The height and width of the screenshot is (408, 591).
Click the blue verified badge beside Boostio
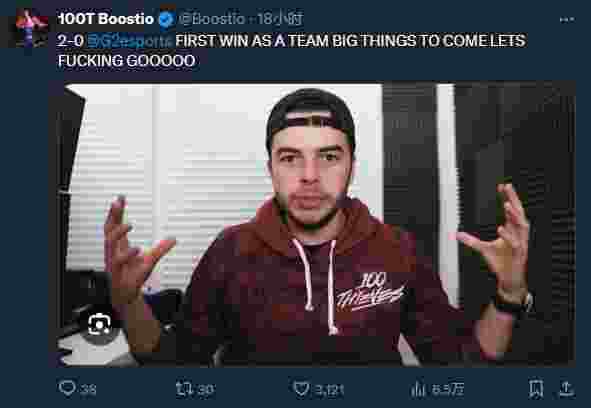point(166,19)
